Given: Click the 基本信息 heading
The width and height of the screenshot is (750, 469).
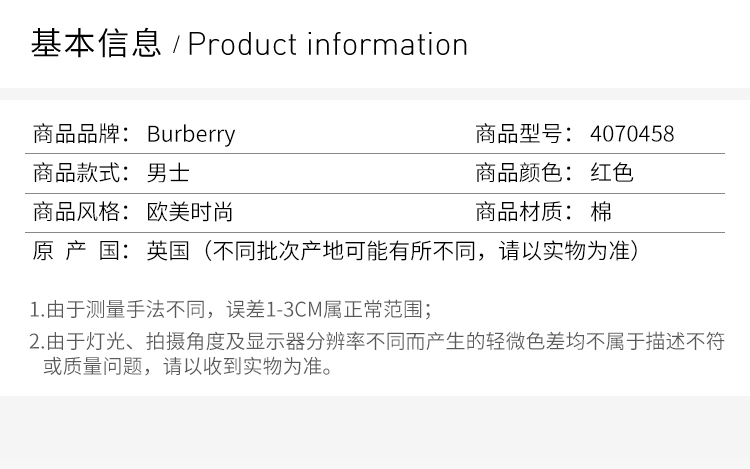Looking at the screenshot, I should click(x=95, y=44).
